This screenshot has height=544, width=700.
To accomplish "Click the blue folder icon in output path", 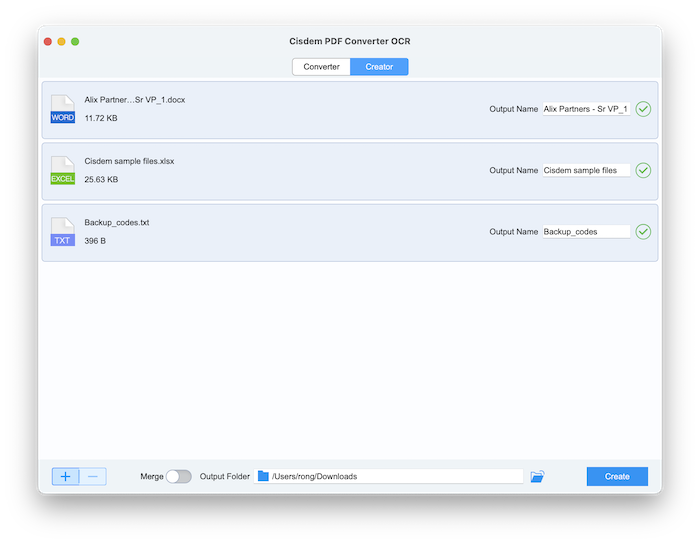I will pyautogui.click(x=263, y=476).
